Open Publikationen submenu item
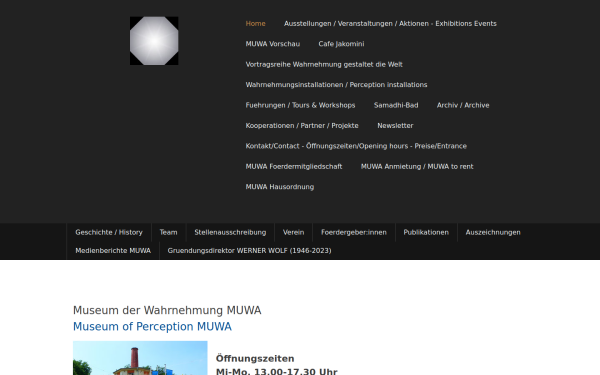 coord(426,232)
